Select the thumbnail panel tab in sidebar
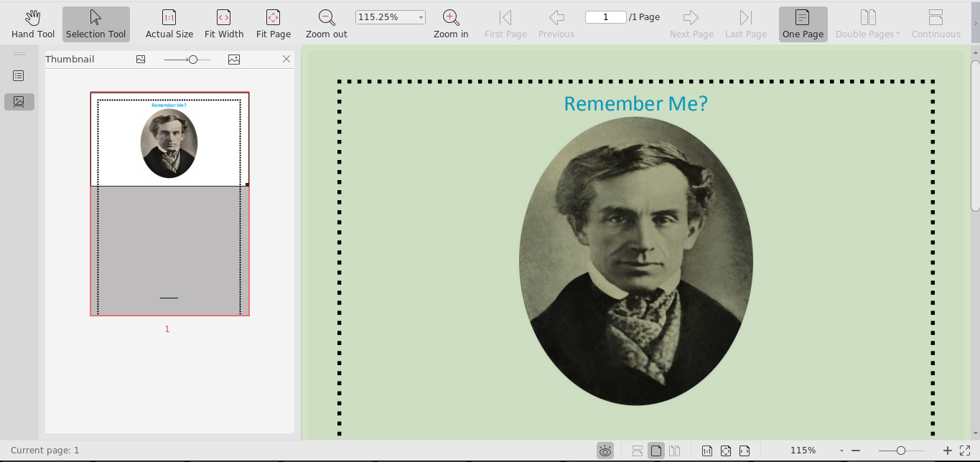This screenshot has height=462, width=980. tap(19, 102)
